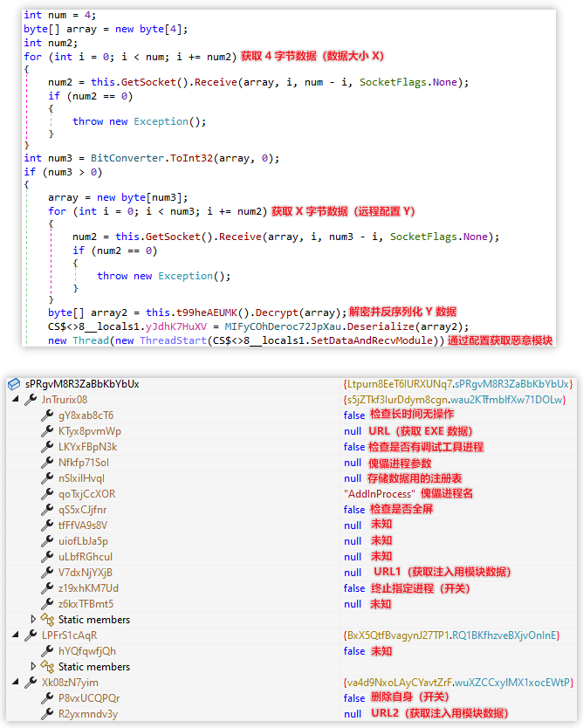
Task: Click the false value of z19xhKM7Ud
Action: [354, 587]
